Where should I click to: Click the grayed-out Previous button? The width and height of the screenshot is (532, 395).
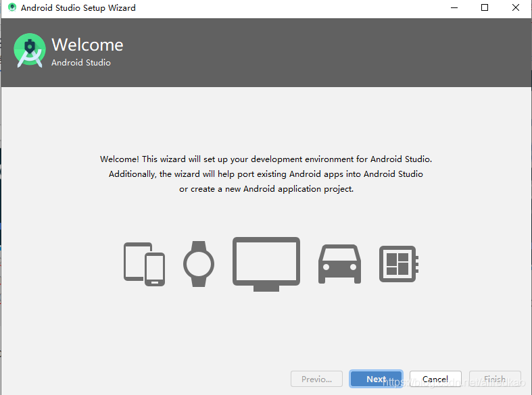(316, 379)
